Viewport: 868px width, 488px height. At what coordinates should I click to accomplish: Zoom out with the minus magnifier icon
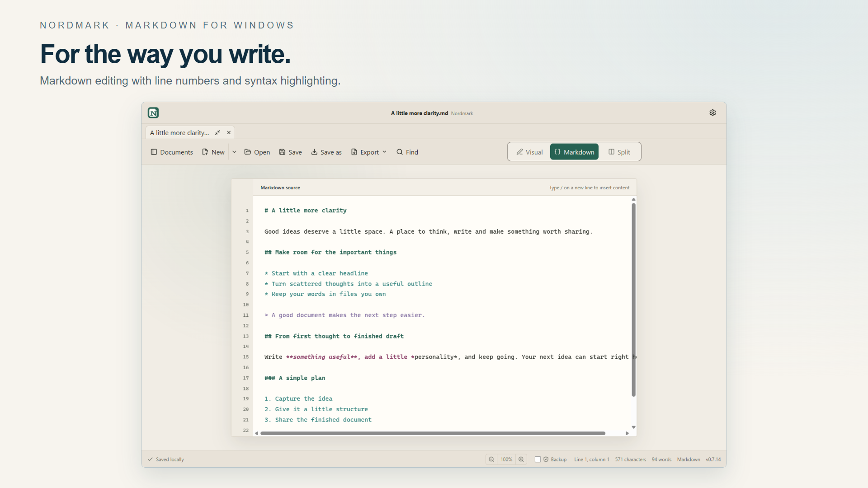[x=491, y=460]
